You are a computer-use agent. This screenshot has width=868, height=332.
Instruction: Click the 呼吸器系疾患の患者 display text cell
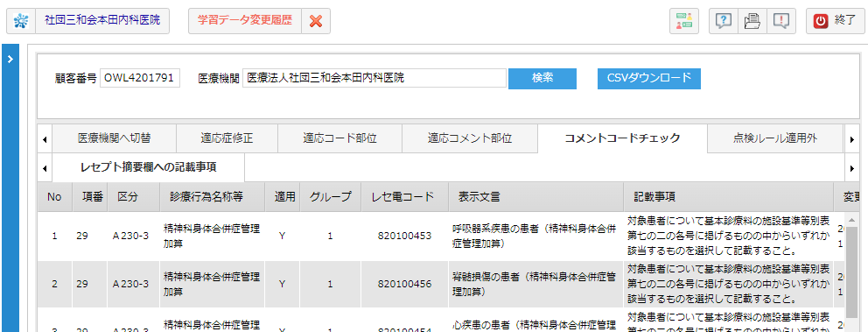[x=535, y=237]
